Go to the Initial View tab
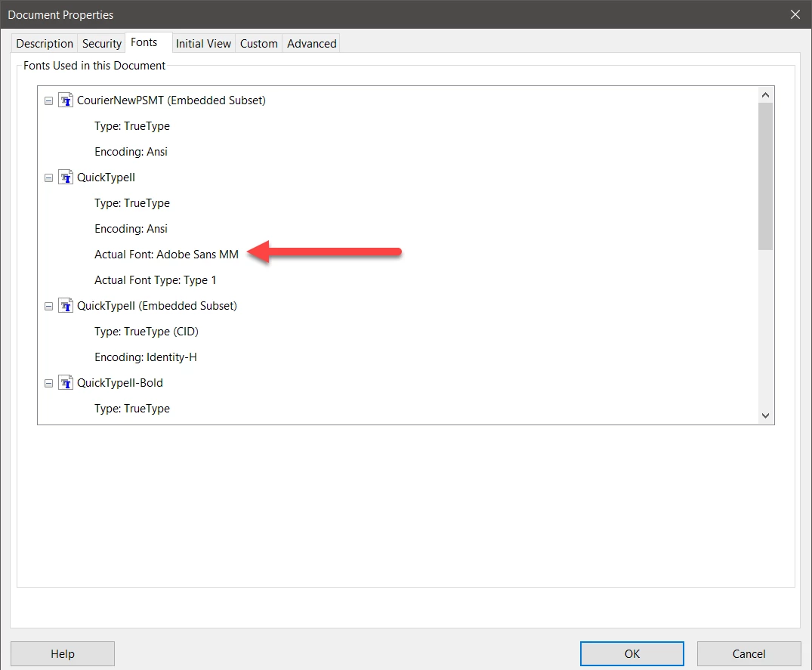 (x=203, y=44)
